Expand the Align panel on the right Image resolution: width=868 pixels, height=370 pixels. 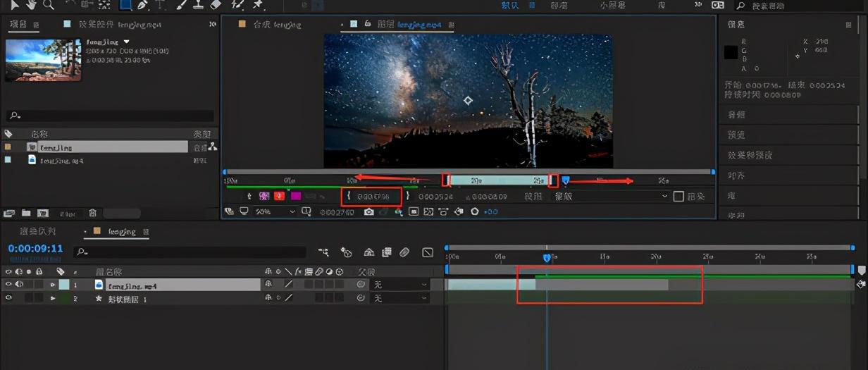(736, 175)
